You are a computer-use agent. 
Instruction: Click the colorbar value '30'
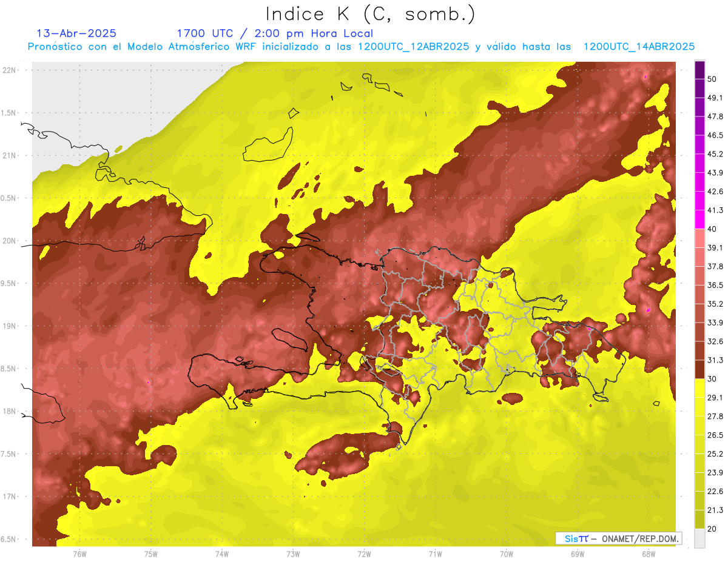pos(712,379)
